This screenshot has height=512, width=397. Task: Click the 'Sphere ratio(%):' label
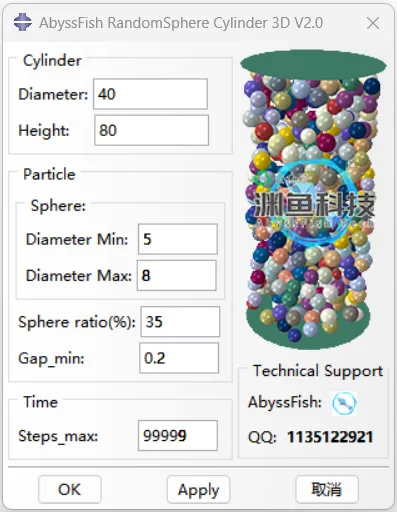(77, 322)
